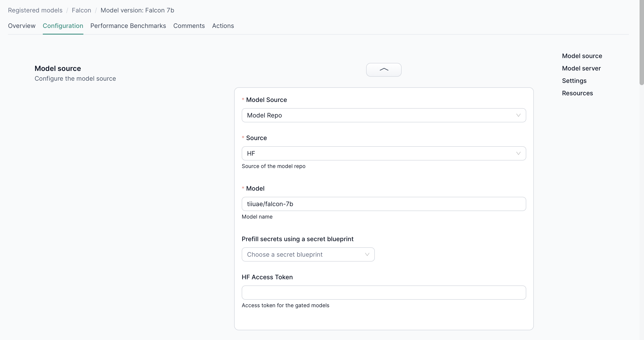Jump to Model server section
The height and width of the screenshot is (340, 644).
pyautogui.click(x=581, y=68)
